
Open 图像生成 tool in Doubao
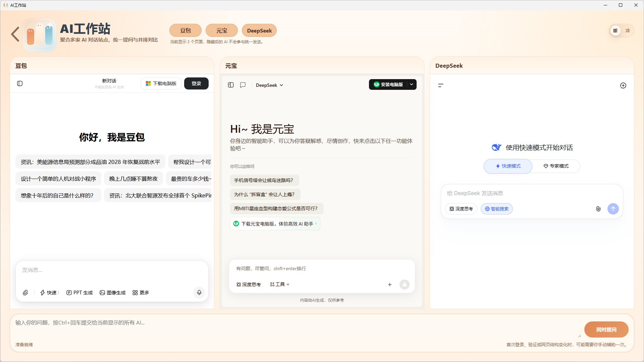(113, 293)
